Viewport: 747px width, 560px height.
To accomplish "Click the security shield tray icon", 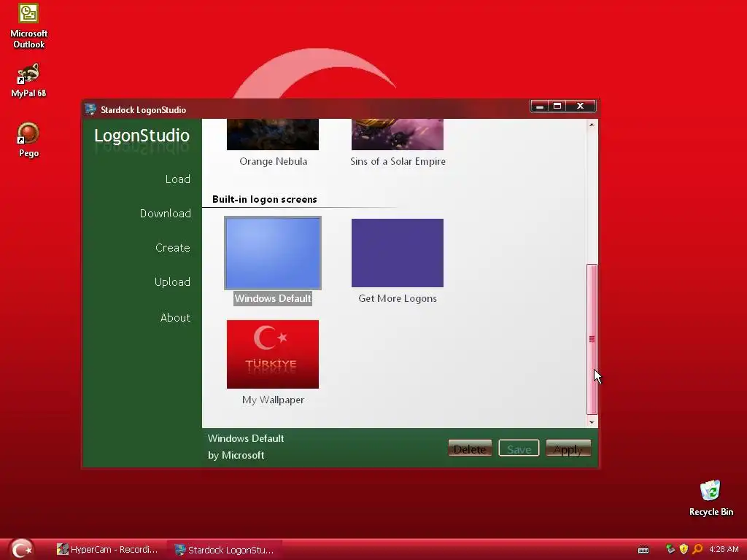I will point(684,549).
